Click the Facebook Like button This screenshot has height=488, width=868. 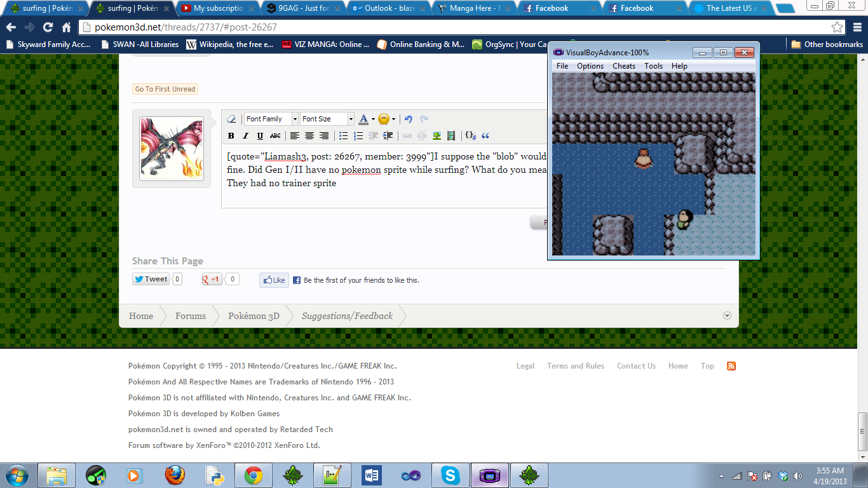[x=274, y=280]
